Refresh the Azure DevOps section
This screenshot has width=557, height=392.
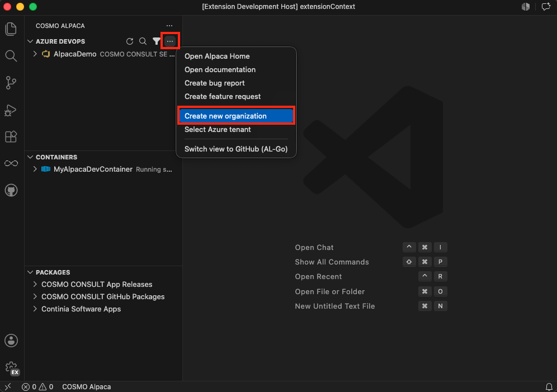130,41
